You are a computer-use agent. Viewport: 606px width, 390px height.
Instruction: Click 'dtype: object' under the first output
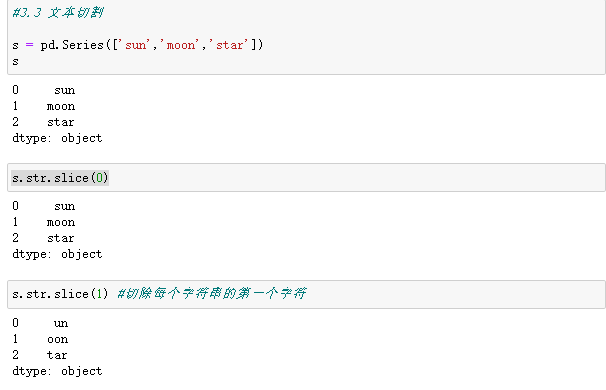(x=57, y=138)
